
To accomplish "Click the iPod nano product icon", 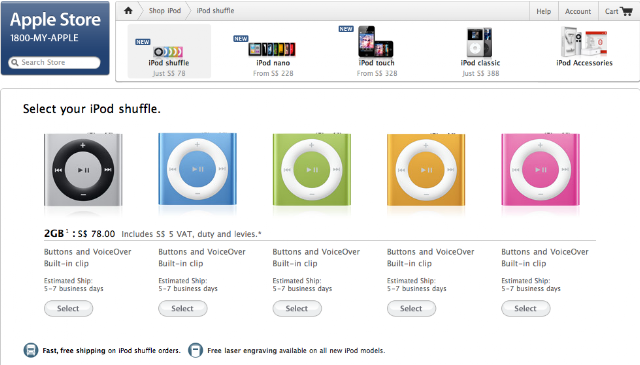I will pyautogui.click(x=272, y=49).
